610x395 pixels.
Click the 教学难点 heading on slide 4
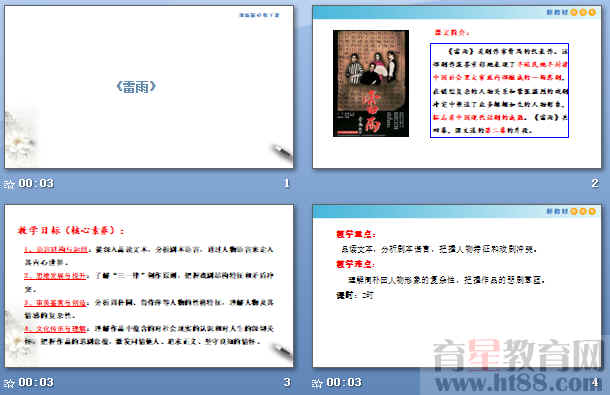pos(356,264)
